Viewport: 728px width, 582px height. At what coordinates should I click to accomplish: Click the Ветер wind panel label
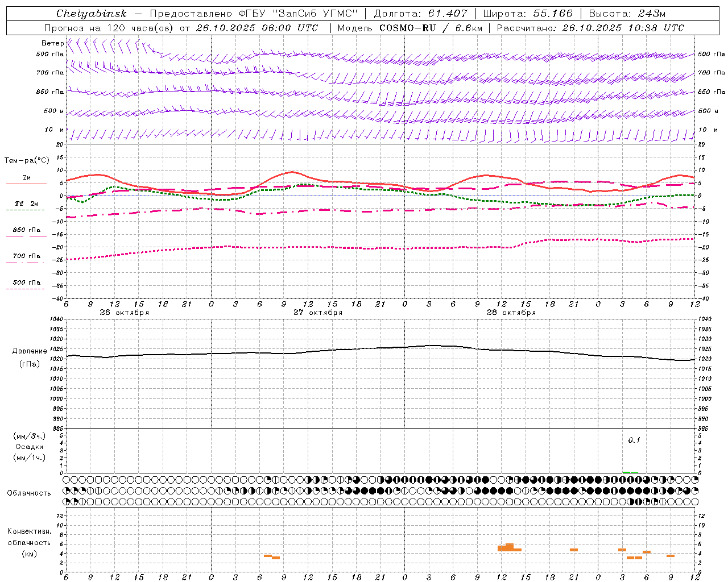pos(52,43)
